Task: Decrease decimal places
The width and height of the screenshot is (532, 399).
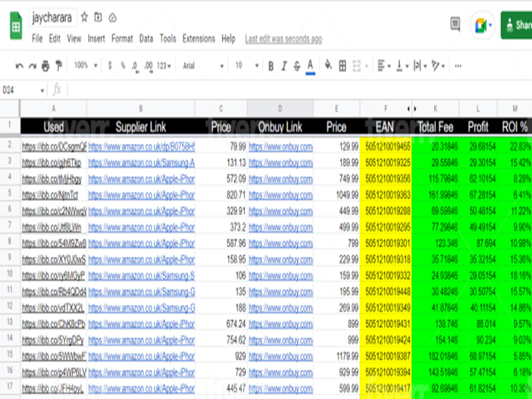Action: click(135, 66)
